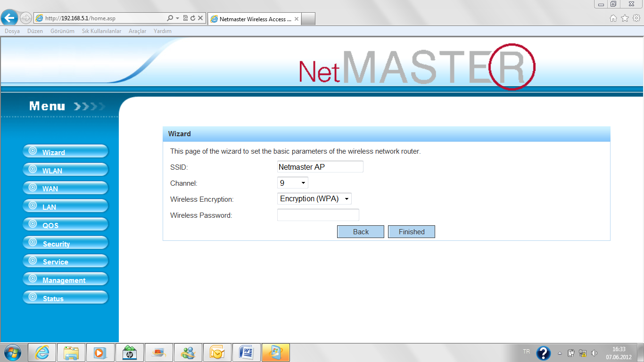Click the volume speaker tray icon

[x=594, y=353]
